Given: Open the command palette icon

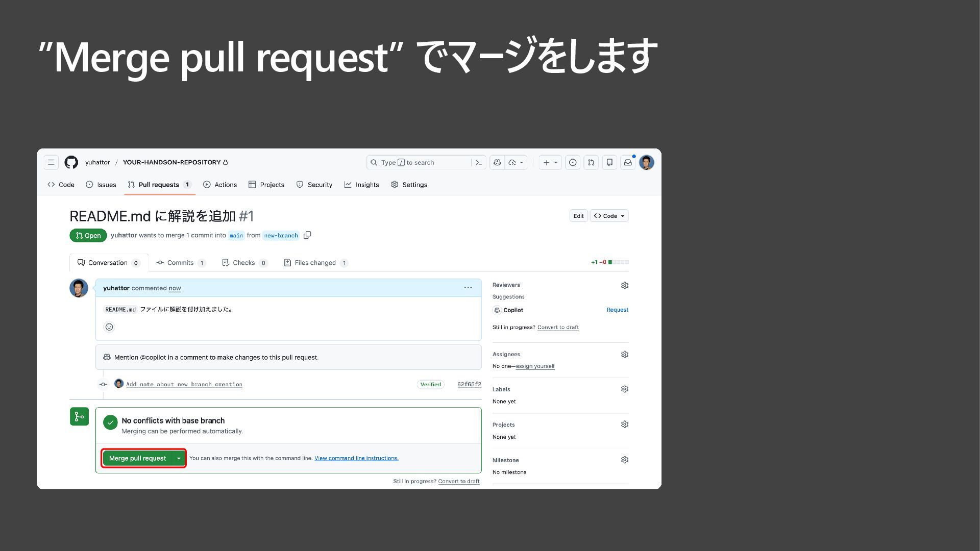Looking at the screenshot, I should 478,162.
